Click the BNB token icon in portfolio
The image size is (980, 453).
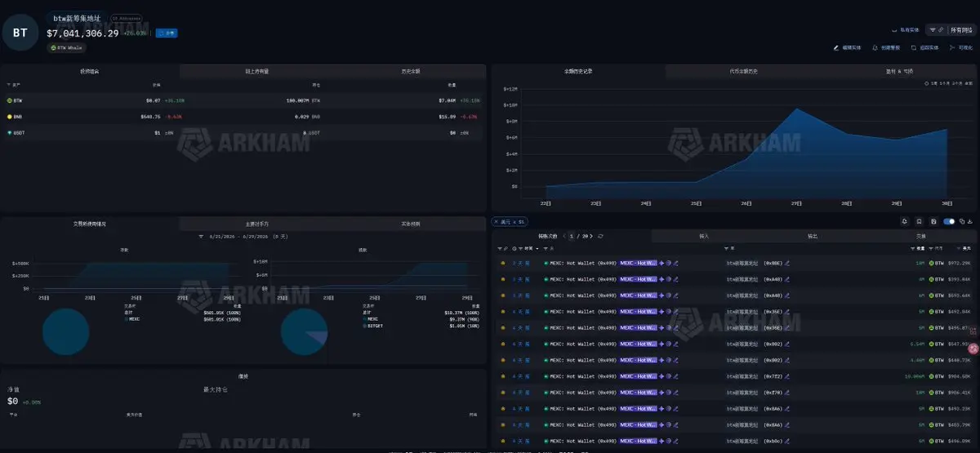(x=10, y=117)
